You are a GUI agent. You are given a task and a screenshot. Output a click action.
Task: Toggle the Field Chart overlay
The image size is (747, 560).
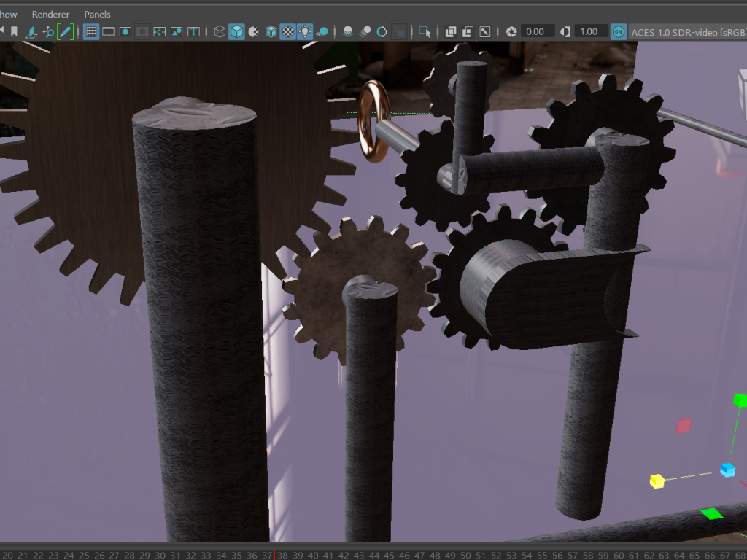click(x=160, y=32)
